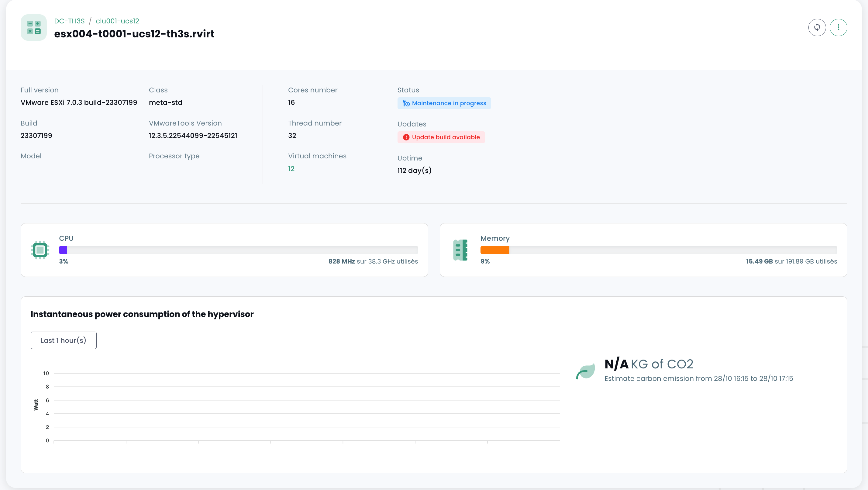The height and width of the screenshot is (490, 868).
Task: Click the Maintenance in progress badge
Action: point(449,103)
